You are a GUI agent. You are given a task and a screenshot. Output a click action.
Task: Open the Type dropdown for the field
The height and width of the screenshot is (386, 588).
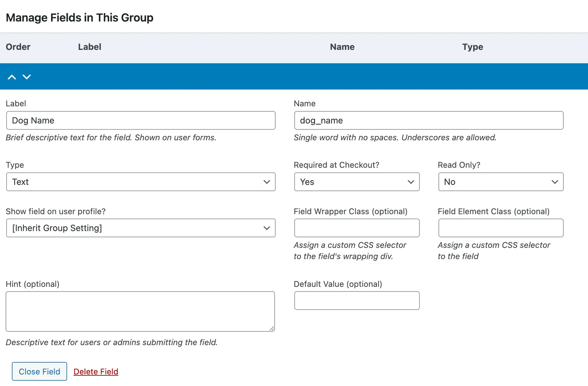tap(140, 182)
